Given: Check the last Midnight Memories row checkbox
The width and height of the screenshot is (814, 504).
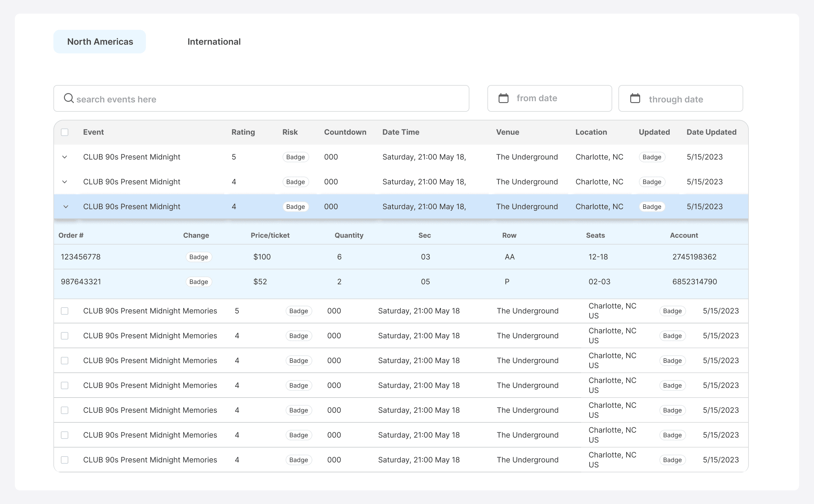Looking at the screenshot, I should 65,460.
